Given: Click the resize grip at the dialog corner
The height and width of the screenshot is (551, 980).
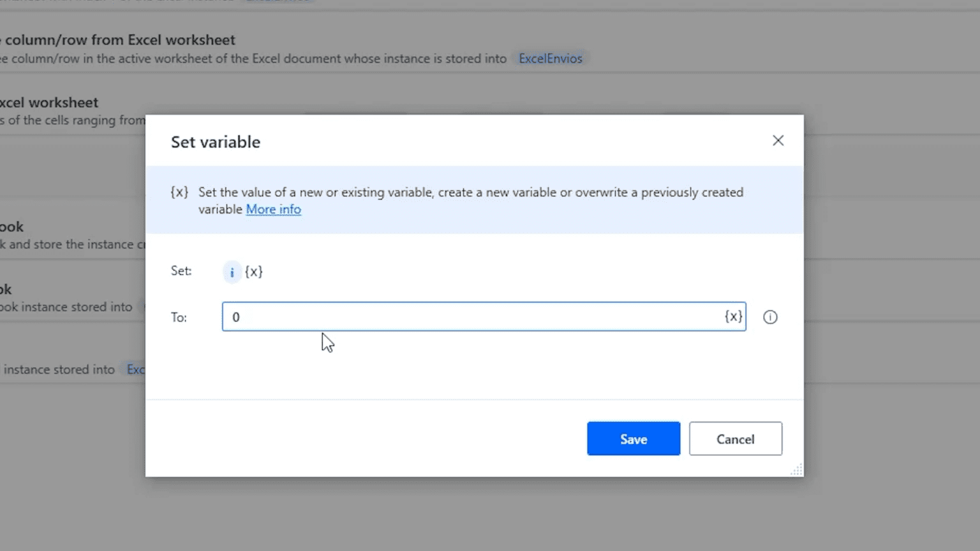Looking at the screenshot, I should tap(796, 470).
